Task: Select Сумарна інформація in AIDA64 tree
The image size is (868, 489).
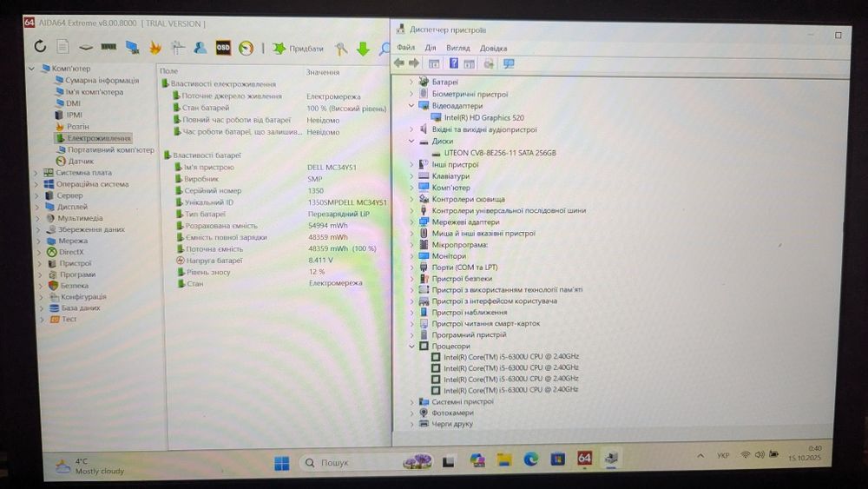Action: point(102,80)
